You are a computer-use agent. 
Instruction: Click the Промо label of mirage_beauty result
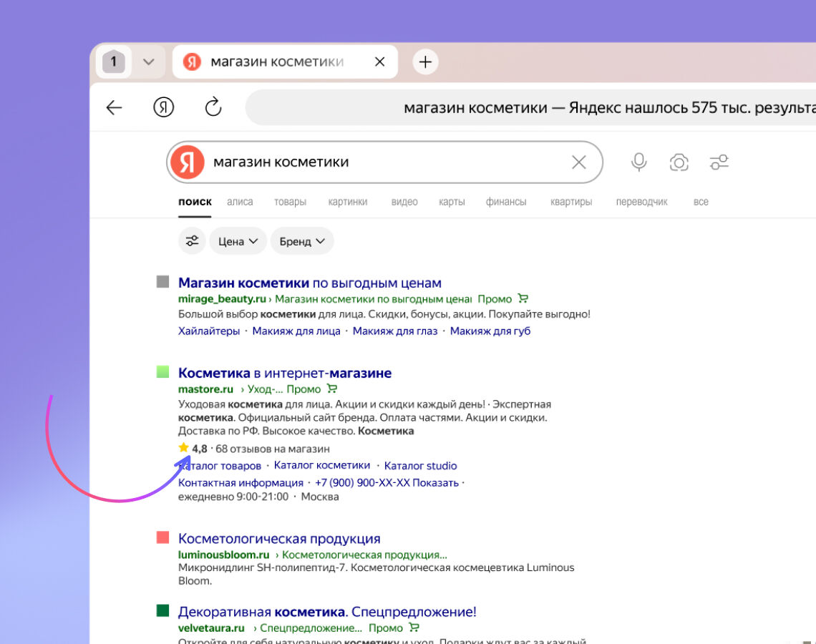pyautogui.click(x=495, y=299)
